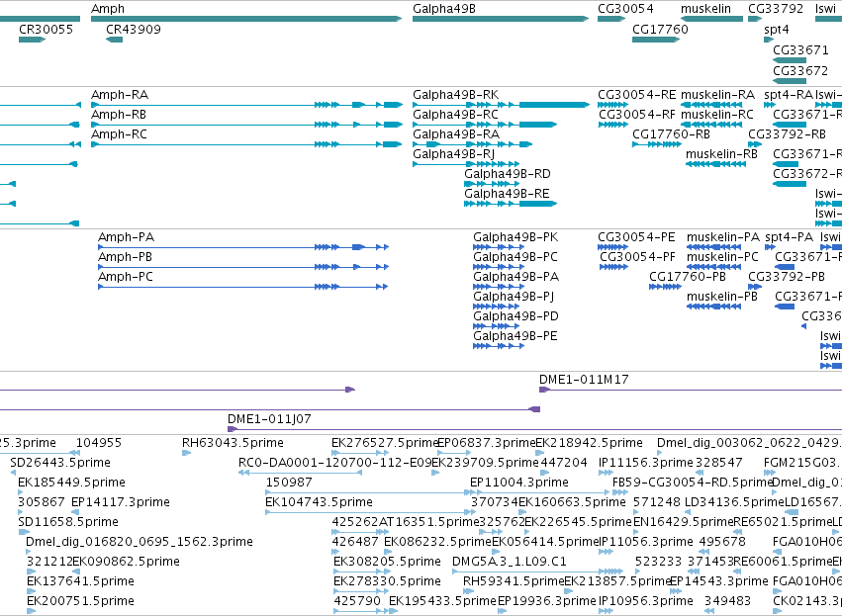This screenshot has width=842, height=616.
Task: Select the EK104743.5prime EST label
Action: click(319, 502)
